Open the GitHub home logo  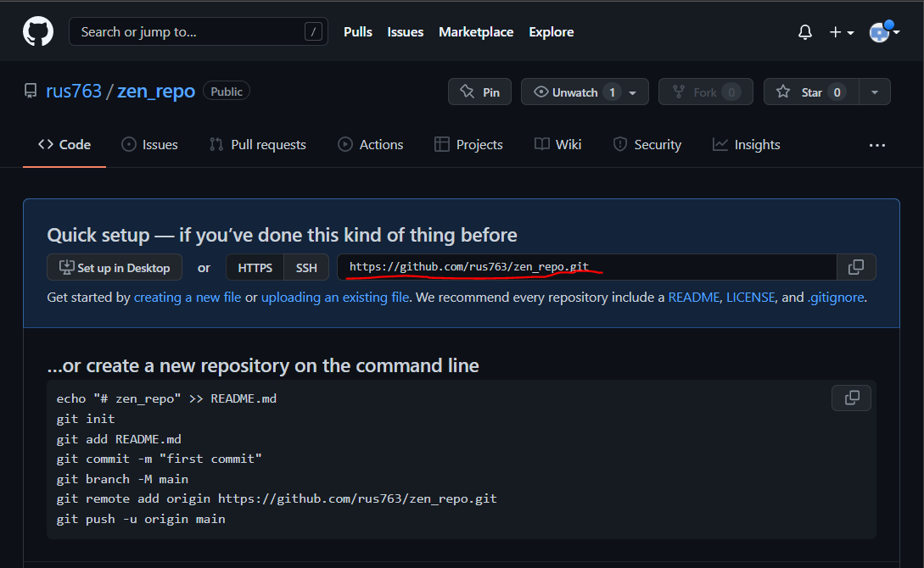38,31
